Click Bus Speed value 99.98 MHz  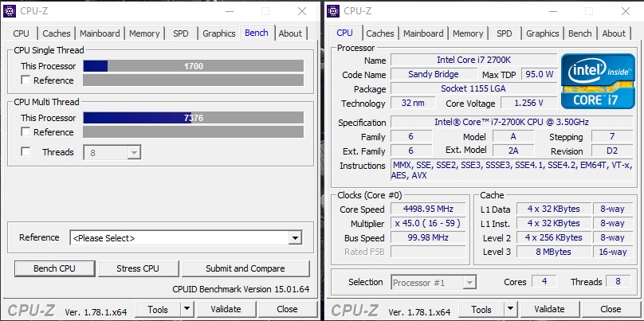point(428,237)
